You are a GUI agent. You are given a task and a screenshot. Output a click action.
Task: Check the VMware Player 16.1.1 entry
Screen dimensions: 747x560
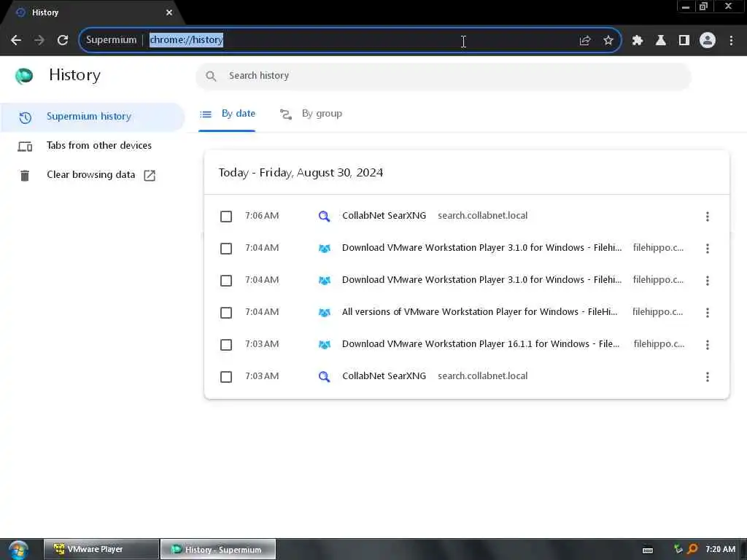tap(226, 345)
